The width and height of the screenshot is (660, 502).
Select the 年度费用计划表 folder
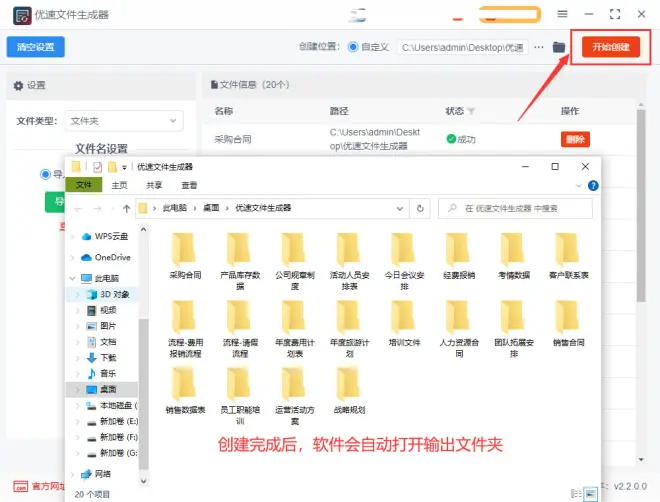point(295,329)
